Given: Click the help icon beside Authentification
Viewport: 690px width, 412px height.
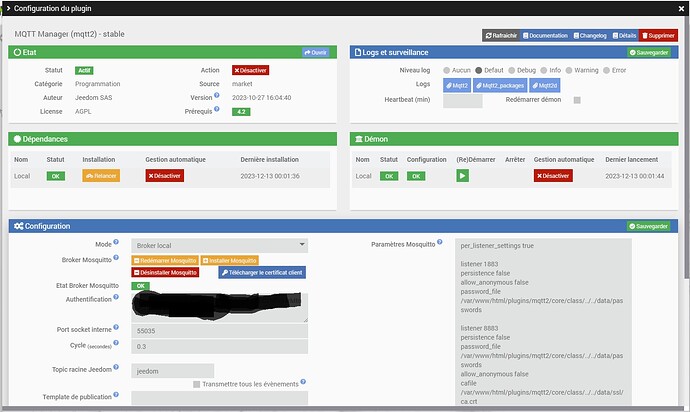Looking at the screenshot, I should click(116, 297).
